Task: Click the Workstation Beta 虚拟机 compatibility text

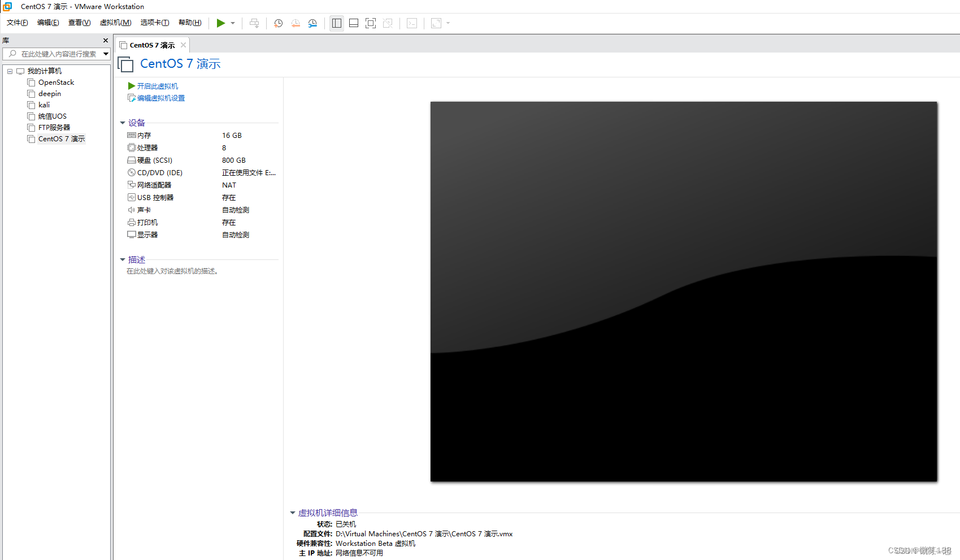Action: coord(375,544)
